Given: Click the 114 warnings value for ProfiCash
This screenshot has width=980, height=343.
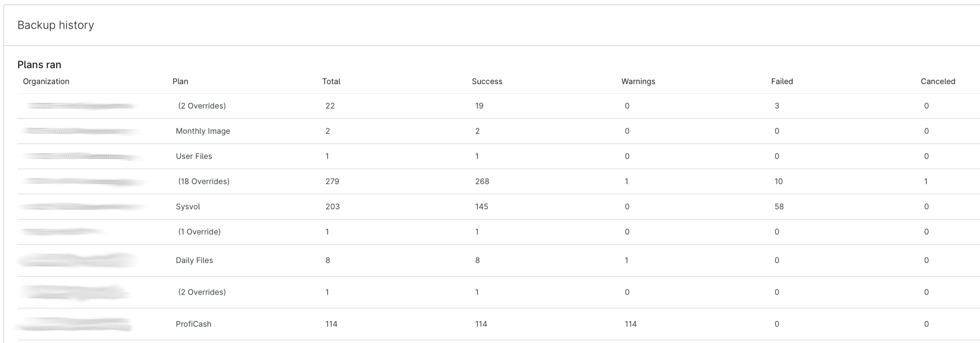Looking at the screenshot, I should tap(630, 324).
